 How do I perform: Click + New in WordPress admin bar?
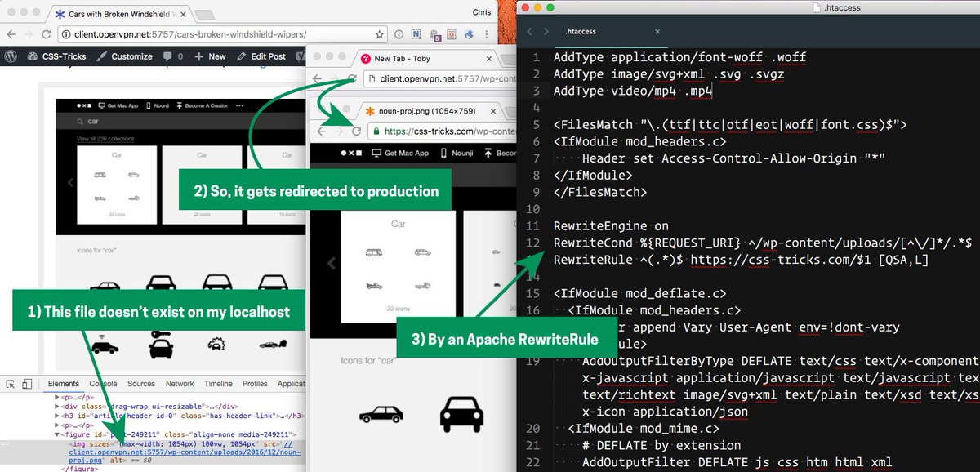210,56
